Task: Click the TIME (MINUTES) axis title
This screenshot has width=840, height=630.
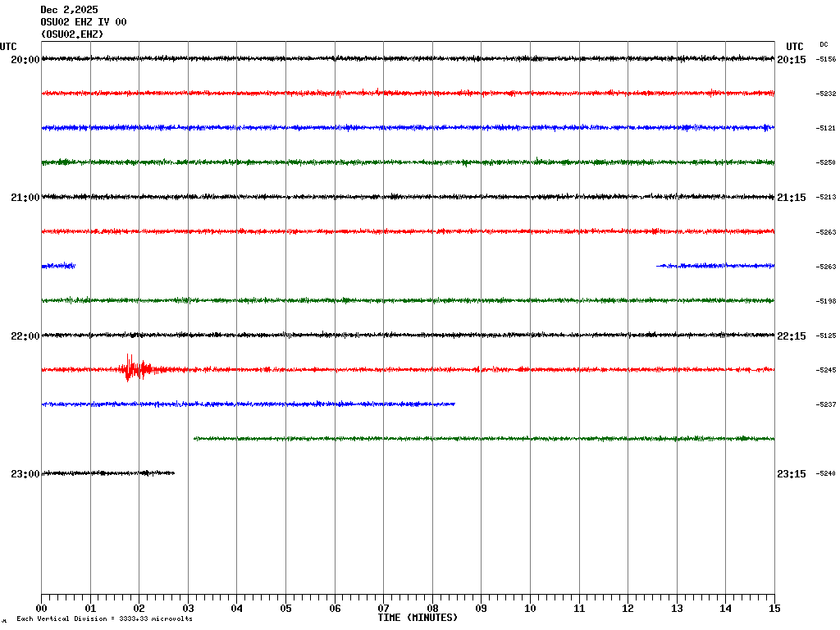Action: click(418, 618)
